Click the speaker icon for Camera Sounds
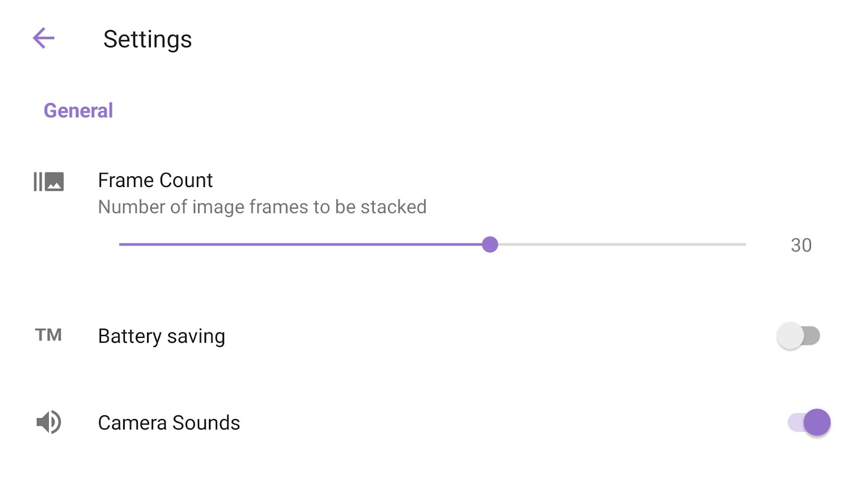This screenshot has height=488, width=868. [x=49, y=422]
